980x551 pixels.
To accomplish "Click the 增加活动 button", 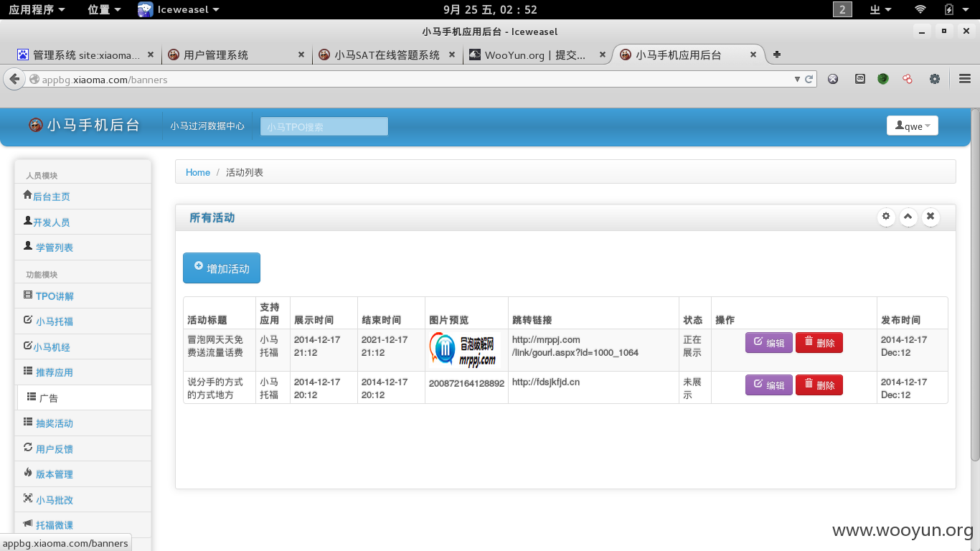I will [222, 268].
